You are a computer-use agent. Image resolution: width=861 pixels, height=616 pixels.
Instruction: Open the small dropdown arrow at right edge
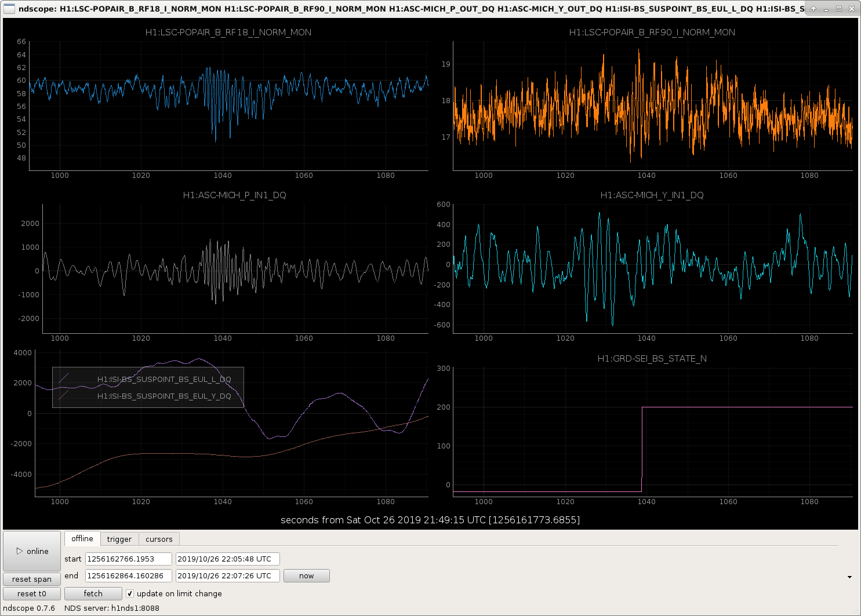(849, 577)
